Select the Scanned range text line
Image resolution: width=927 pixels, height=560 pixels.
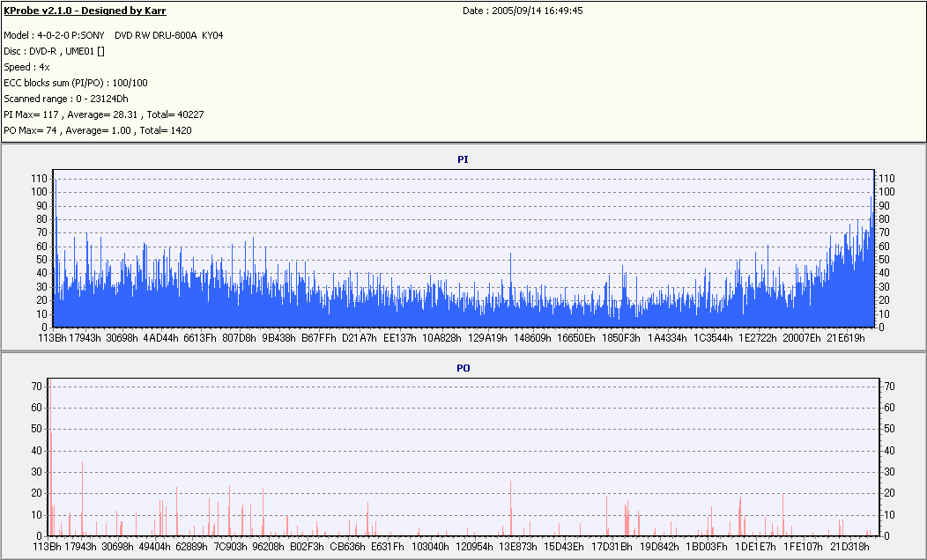point(66,99)
